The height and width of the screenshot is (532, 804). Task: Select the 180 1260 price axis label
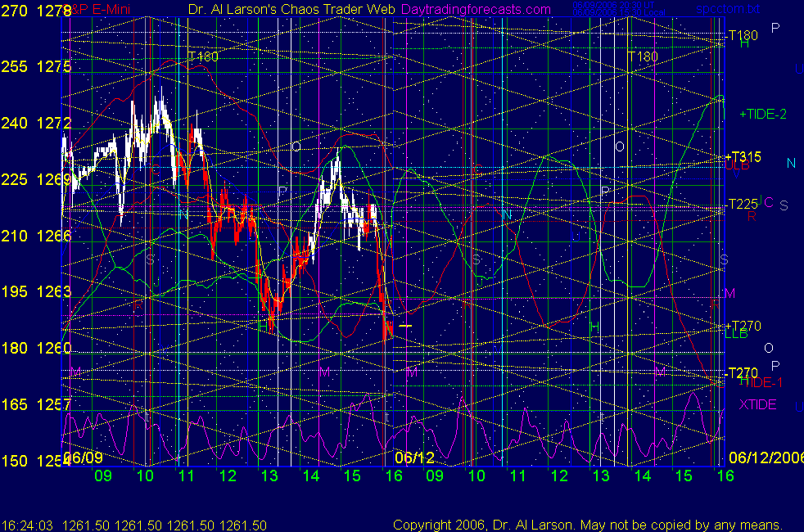pyautogui.click(x=36, y=348)
